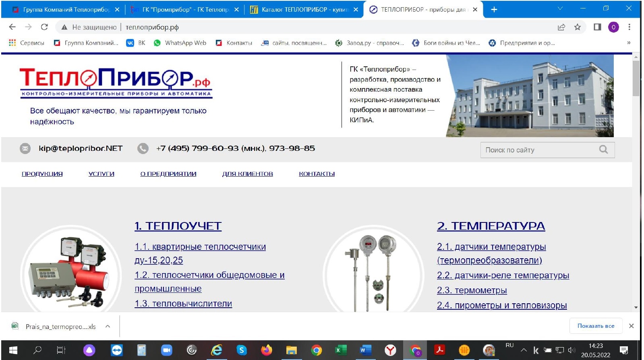
Task: Open the ПРОДУКЦИЯ menu item
Action: point(42,174)
